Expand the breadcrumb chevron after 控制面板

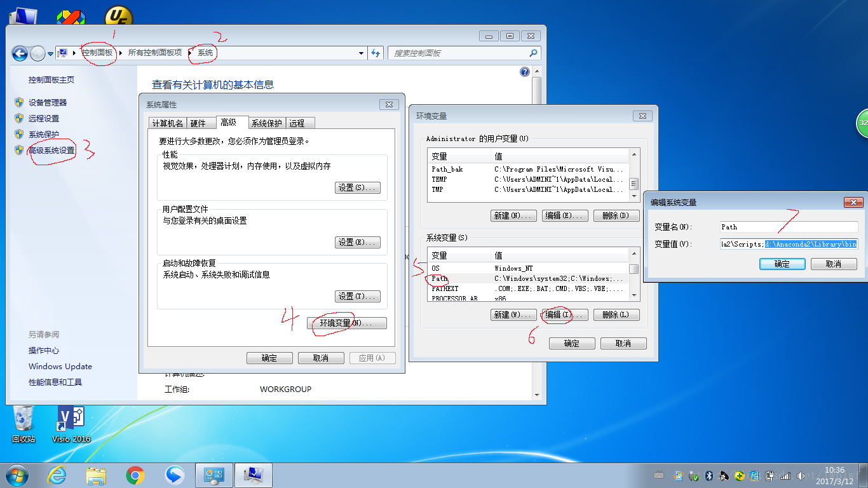[121, 53]
